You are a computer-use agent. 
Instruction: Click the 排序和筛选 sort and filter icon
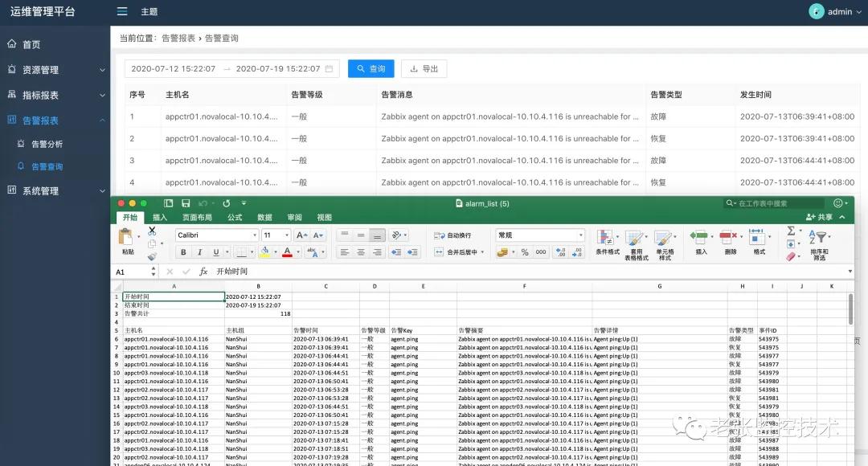[x=818, y=239]
